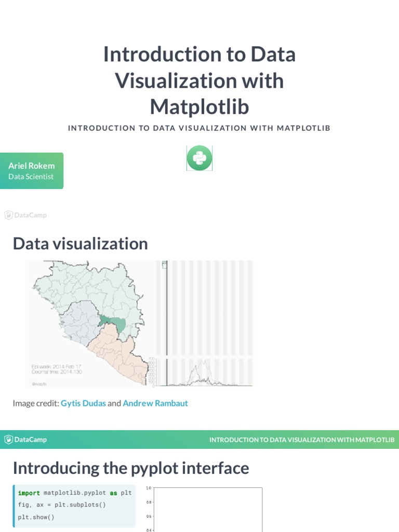This screenshot has height=532, width=399.
Task: Click the 'Introducing the pyplot interface' heading
Action: 131,468
